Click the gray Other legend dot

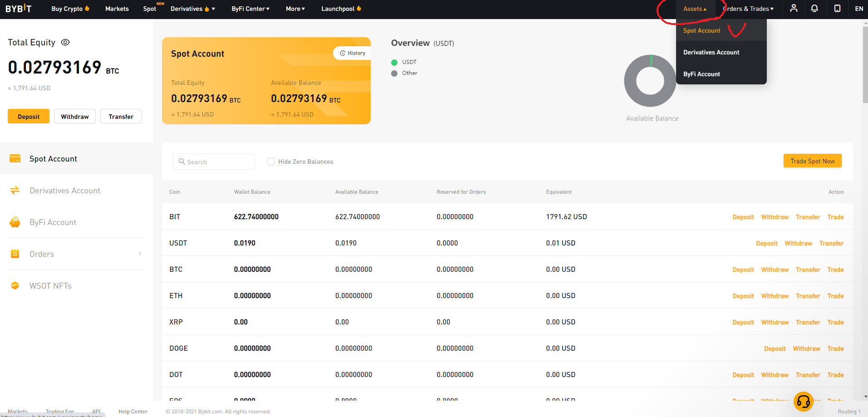click(x=394, y=73)
